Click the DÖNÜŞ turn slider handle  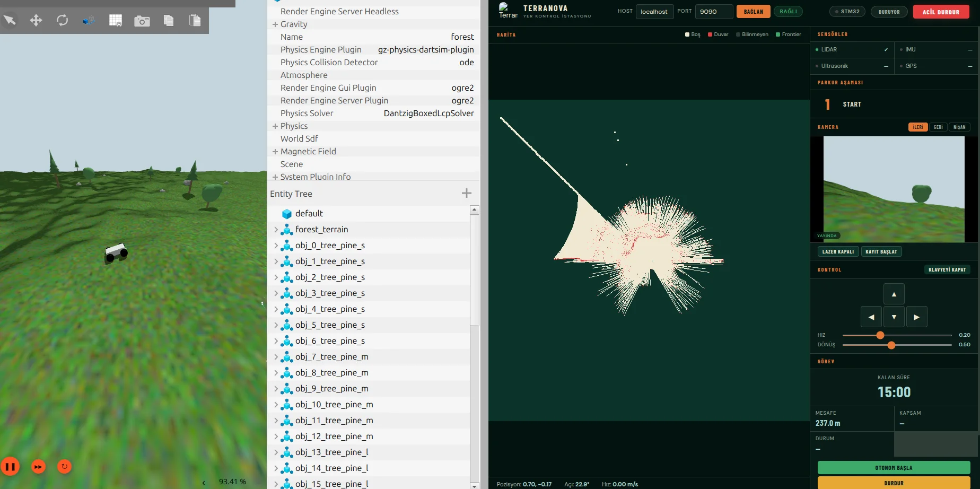click(x=891, y=345)
